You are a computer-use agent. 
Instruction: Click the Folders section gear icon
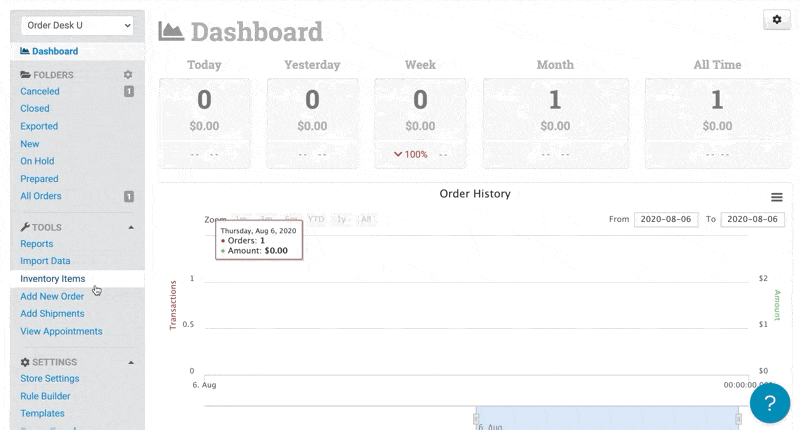[x=127, y=75]
